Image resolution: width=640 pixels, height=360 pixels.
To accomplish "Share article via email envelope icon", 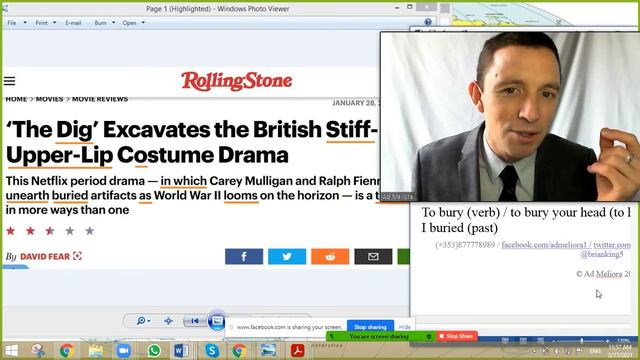I will [x=373, y=256].
